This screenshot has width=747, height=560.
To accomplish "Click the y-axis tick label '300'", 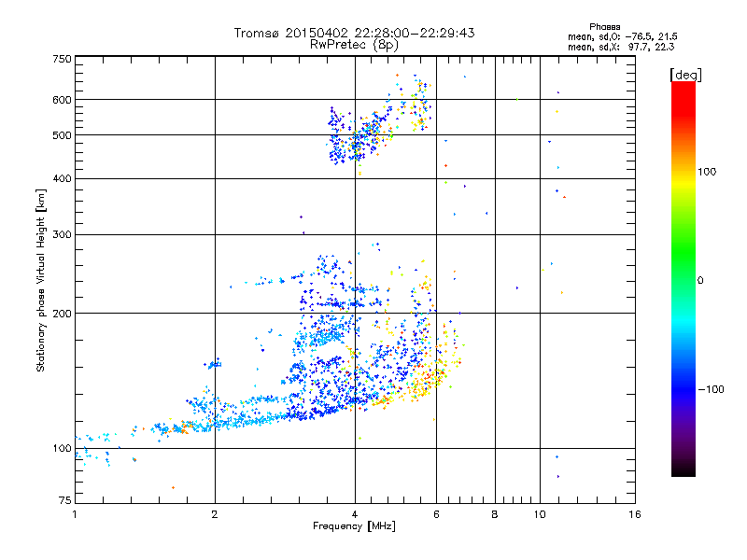I will 62,235.
